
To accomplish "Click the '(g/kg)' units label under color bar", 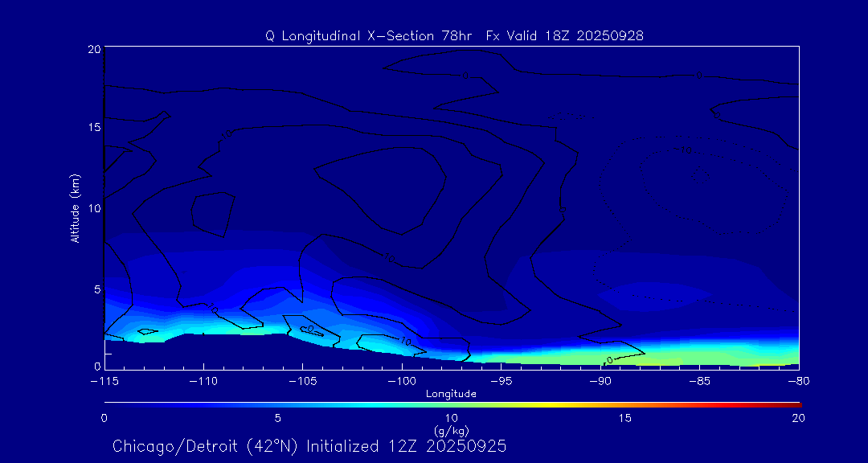I will (x=451, y=430).
